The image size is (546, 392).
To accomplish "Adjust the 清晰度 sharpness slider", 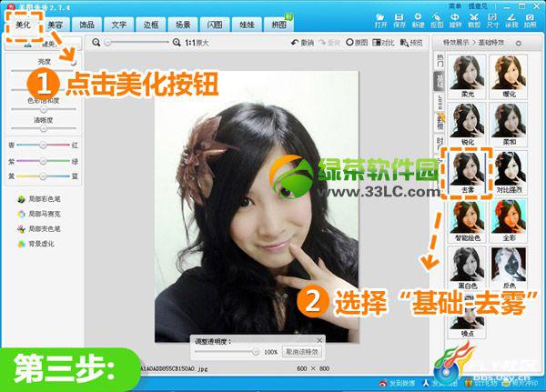I will (44, 128).
